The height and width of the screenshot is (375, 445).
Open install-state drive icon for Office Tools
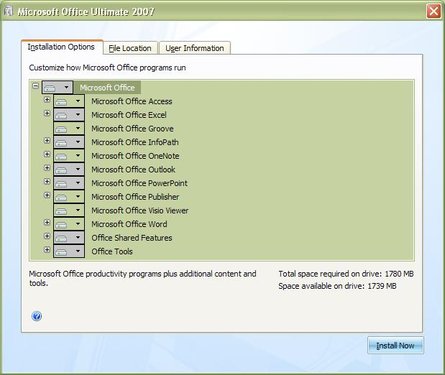(61, 252)
